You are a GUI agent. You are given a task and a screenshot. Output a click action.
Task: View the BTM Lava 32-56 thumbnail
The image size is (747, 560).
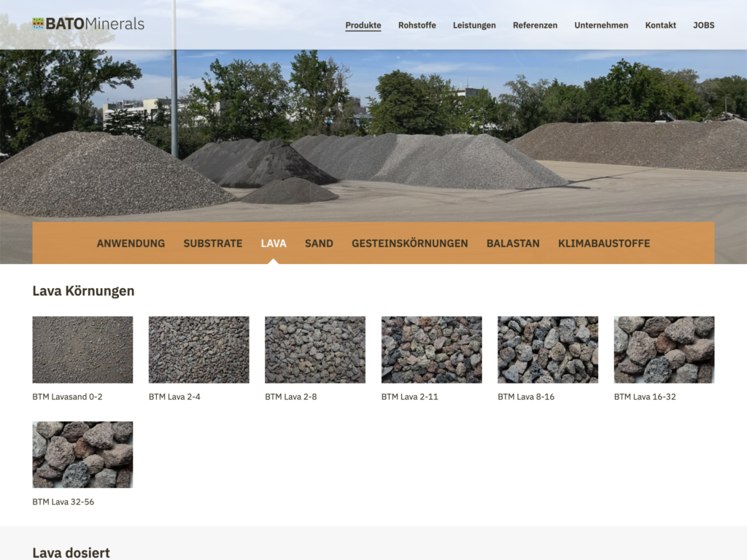pos(82,454)
